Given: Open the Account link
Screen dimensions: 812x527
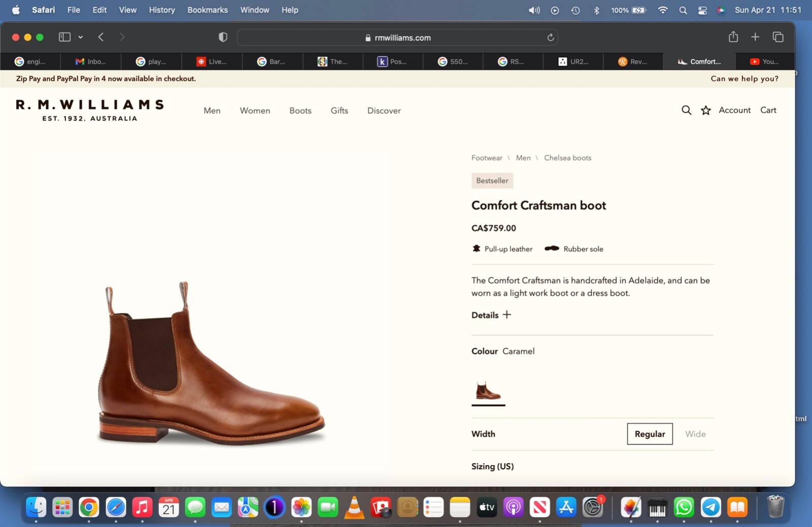Looking at the screenshot, I should click(734, 110).
